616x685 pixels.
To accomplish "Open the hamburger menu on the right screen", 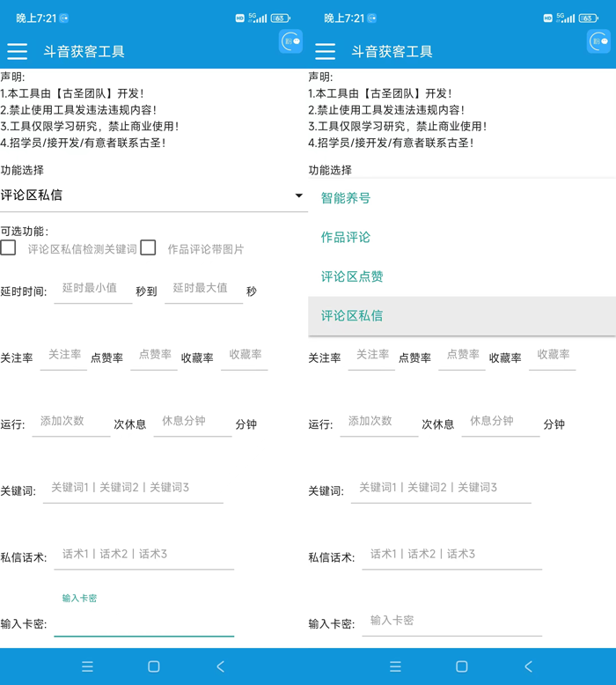I will (326, 52).
